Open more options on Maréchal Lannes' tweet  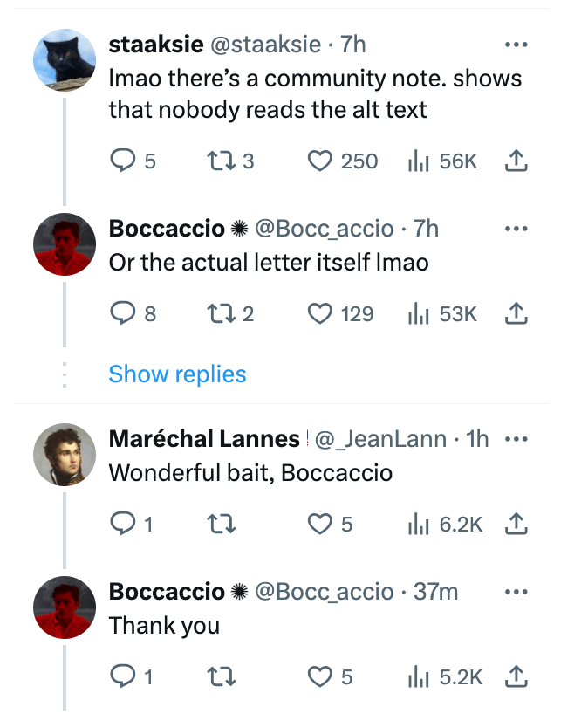516,439
